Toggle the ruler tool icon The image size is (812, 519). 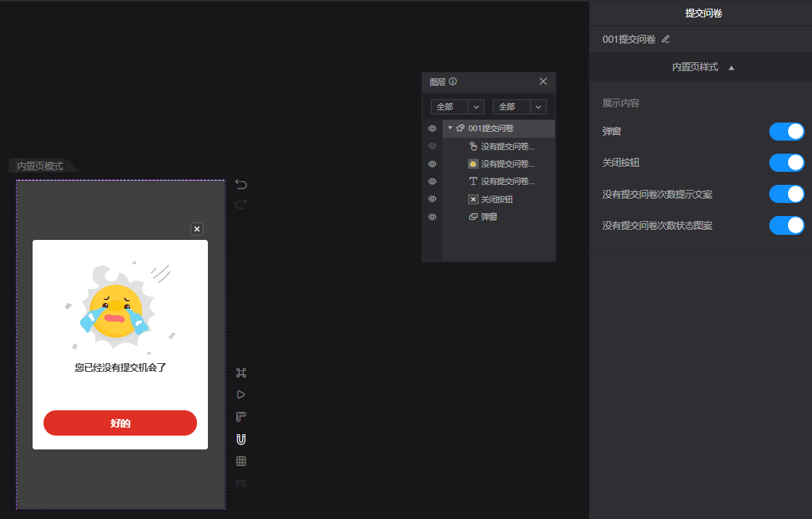240,417
